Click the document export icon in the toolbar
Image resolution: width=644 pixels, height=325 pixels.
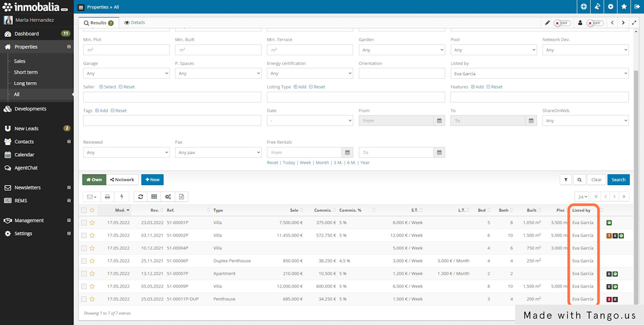coord(181,196)
